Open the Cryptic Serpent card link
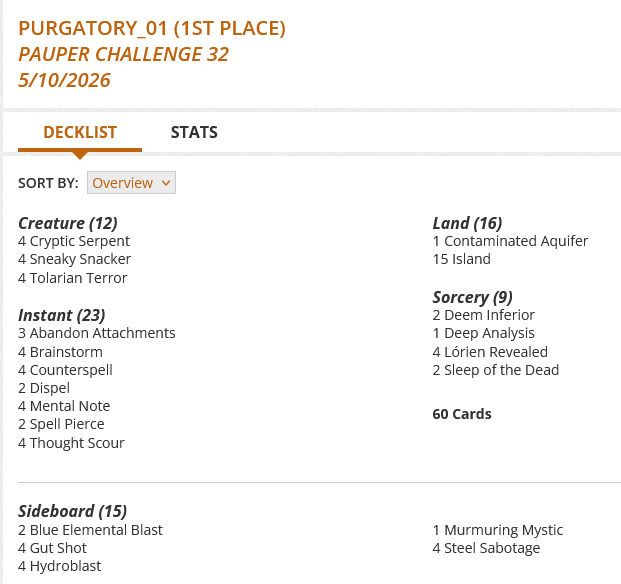 [80, 241]
